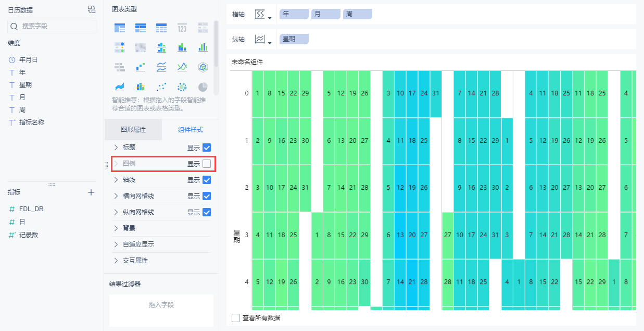This screenshot has width=644, height=331.
Task: Select the 年 dimension in the field list
Action: (22, 72)
